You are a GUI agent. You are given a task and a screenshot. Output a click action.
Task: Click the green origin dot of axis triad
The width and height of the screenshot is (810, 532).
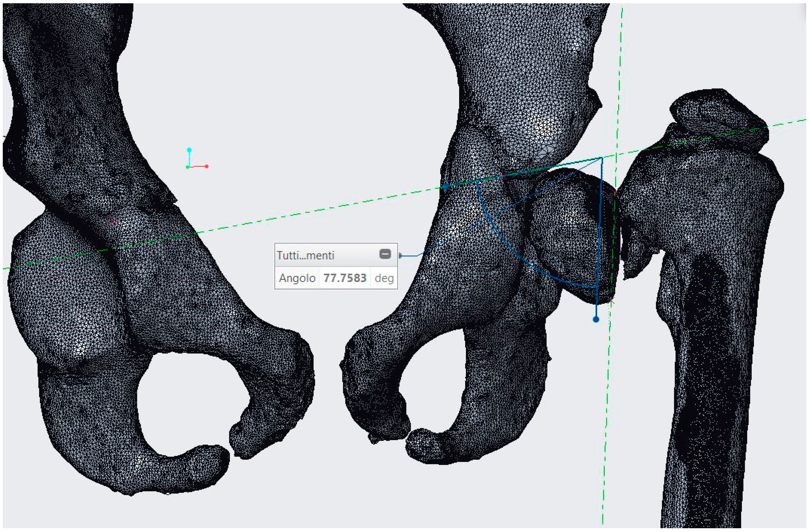188,167
